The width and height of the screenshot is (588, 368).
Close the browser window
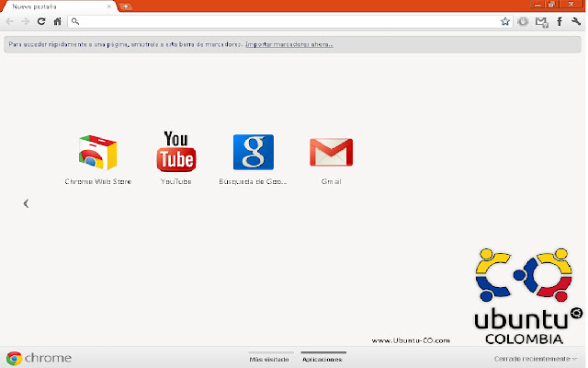coord(571,4)
